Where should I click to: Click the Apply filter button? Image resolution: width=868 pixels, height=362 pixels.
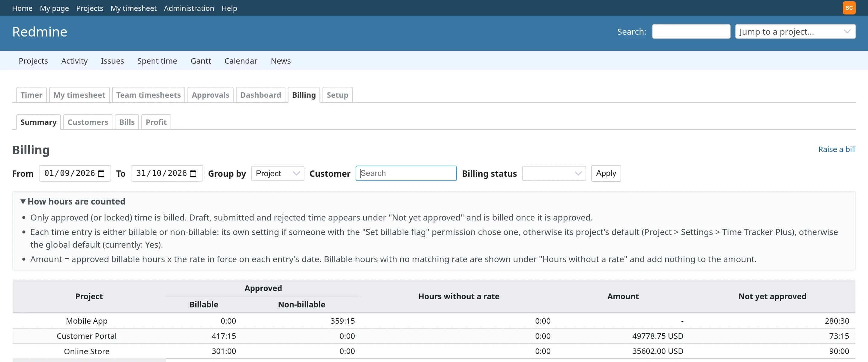click(606, 173)
